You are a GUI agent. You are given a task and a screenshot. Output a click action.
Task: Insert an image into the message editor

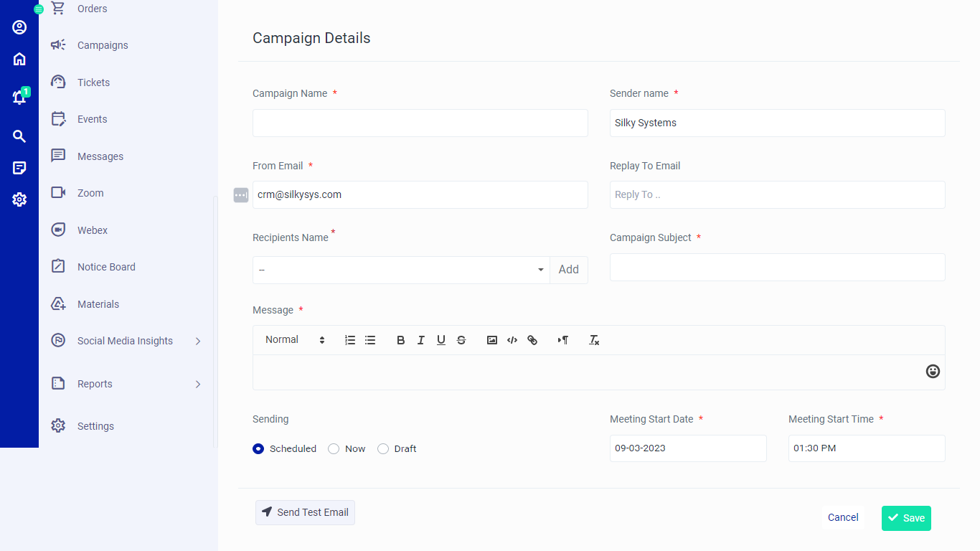[x=492, y=339]
